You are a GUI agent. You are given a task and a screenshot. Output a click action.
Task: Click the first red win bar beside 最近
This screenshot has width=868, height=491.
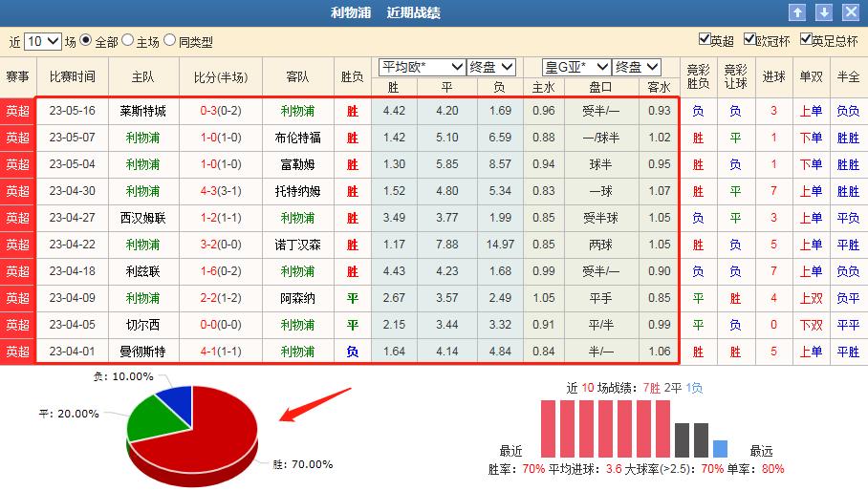(x=548, y=429)
